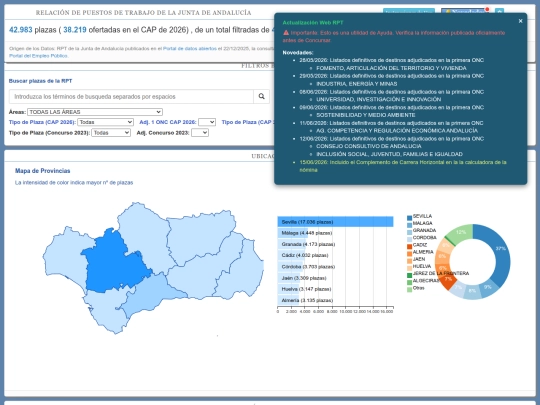
Task: Click the green 12% donut chart segment
Action: [461, 232]
